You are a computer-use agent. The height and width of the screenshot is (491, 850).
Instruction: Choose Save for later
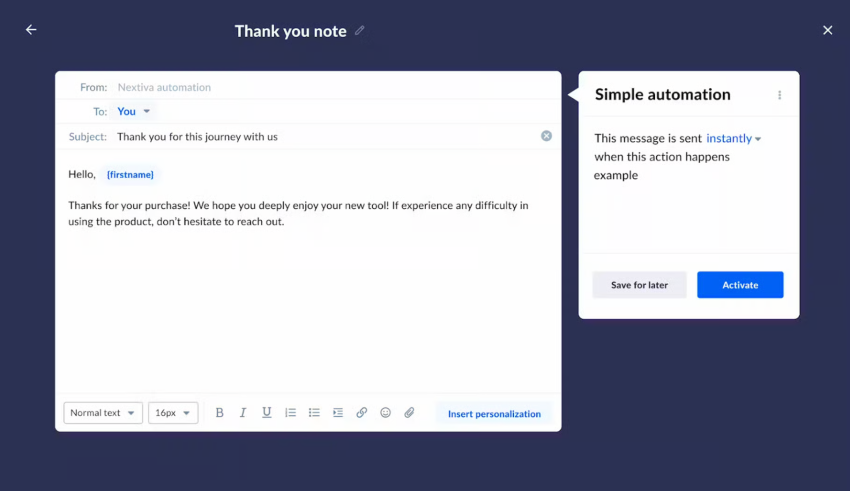[639, 285]
